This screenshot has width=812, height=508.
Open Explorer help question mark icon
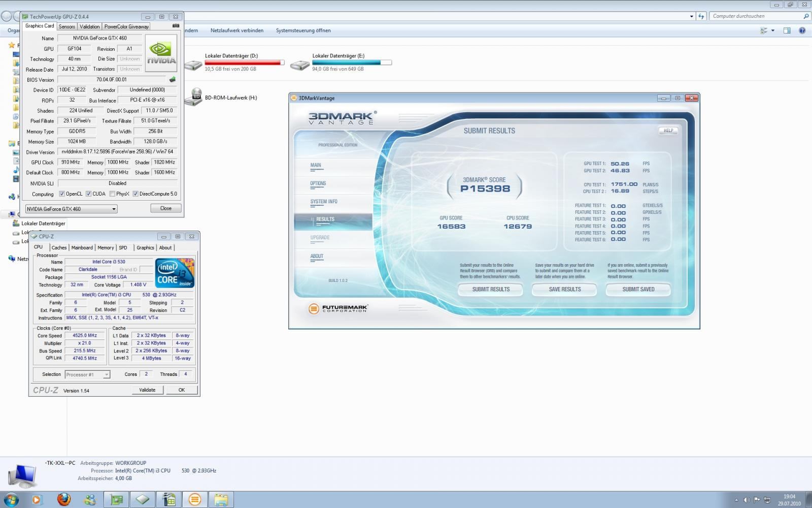[x=802, y=30]
